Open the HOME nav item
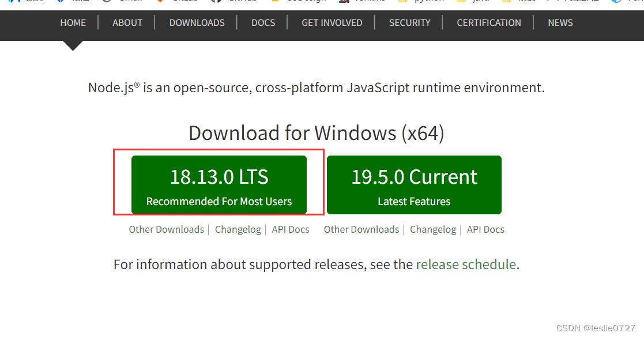Image resolution: width=644 pixels, height=337 pixels. pos(73,22)
